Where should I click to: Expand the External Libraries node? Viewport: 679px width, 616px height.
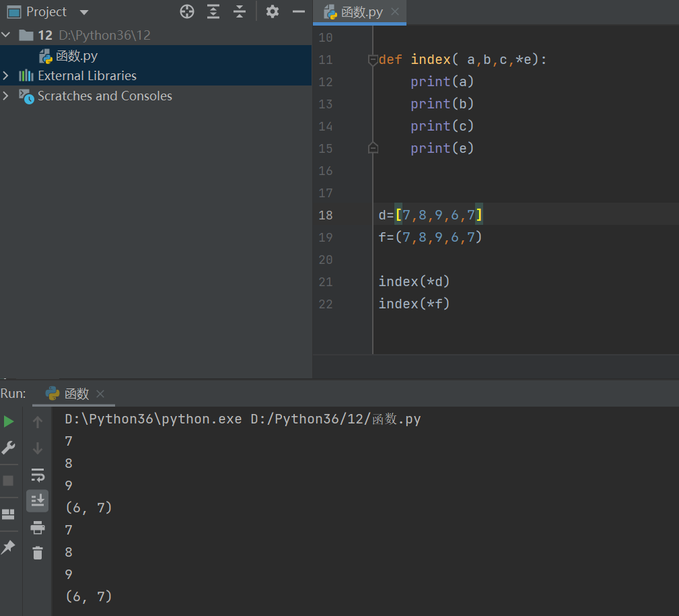coord(5,76)
